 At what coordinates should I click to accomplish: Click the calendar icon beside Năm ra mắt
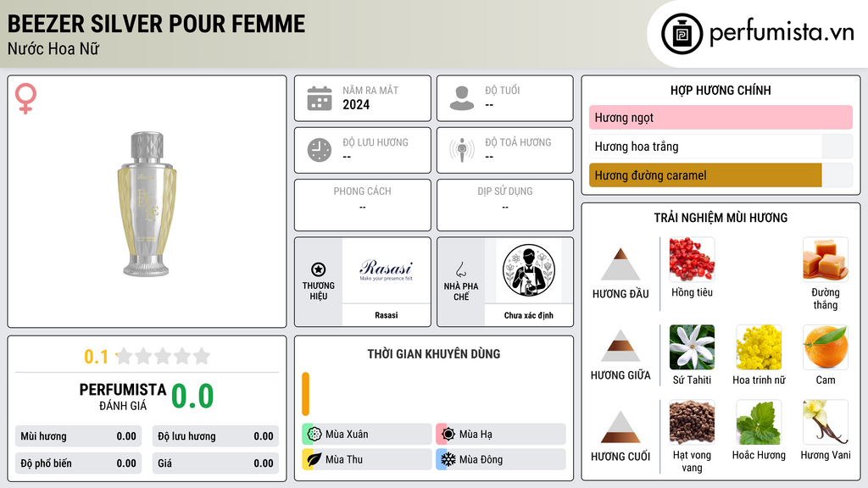(x=320, y=98)
